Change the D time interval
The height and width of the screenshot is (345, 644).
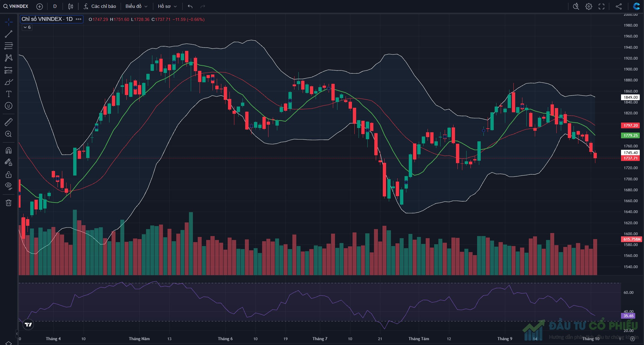point(55,6)
